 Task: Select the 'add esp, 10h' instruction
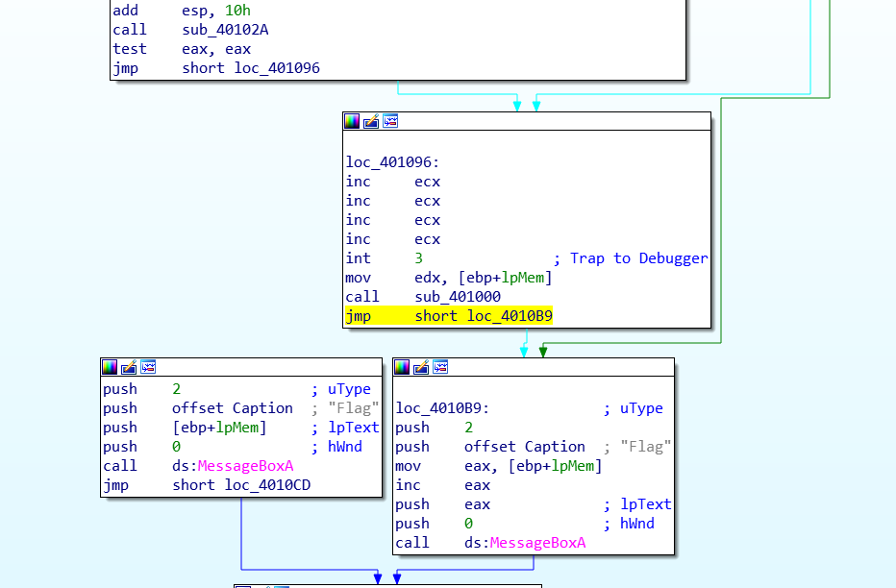click(x=182, y=11)
